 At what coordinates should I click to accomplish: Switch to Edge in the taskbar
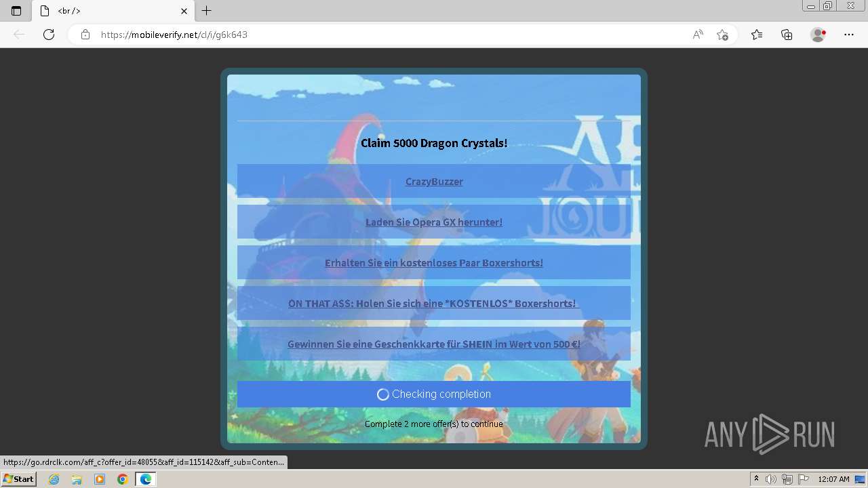point(146,479)
